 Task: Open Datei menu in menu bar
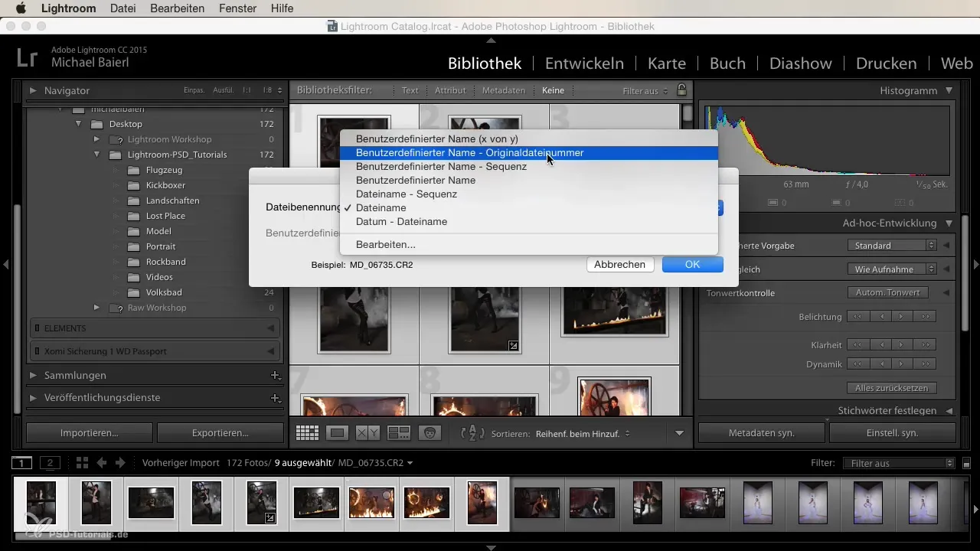(124, 8)
